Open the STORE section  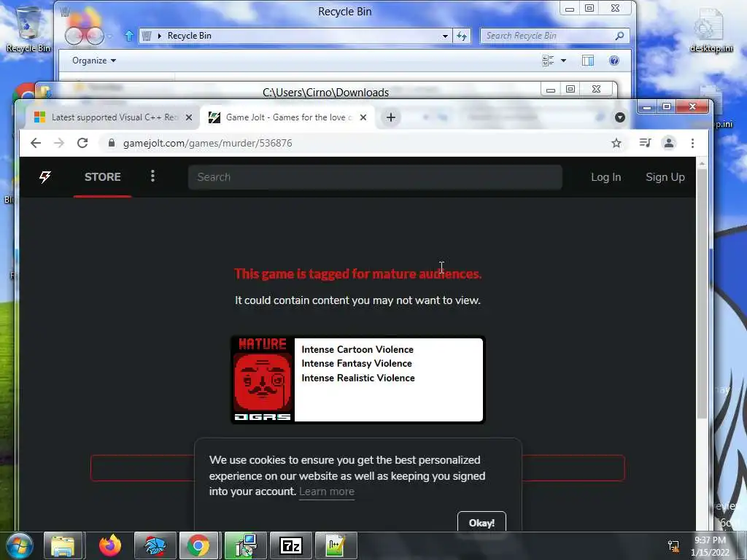(x=102, y=177)
